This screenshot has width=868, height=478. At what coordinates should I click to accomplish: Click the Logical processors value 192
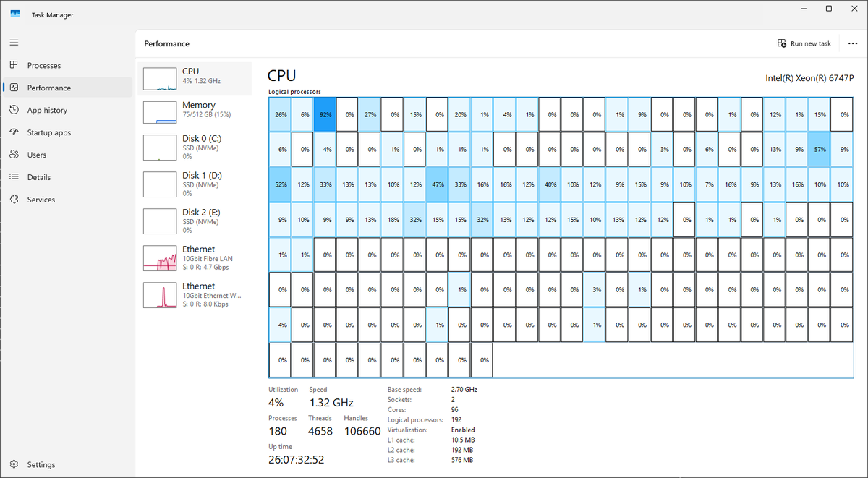(x=457, y=419)
